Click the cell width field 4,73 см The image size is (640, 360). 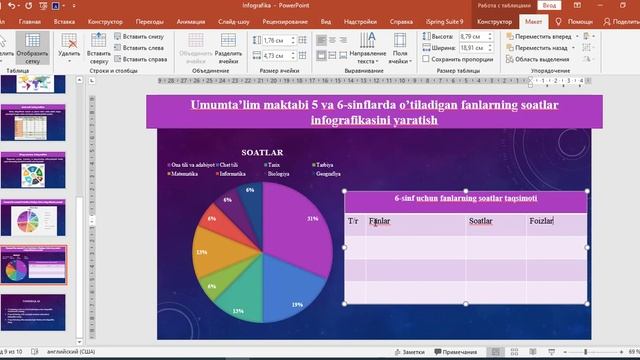(x=275, y=56)
